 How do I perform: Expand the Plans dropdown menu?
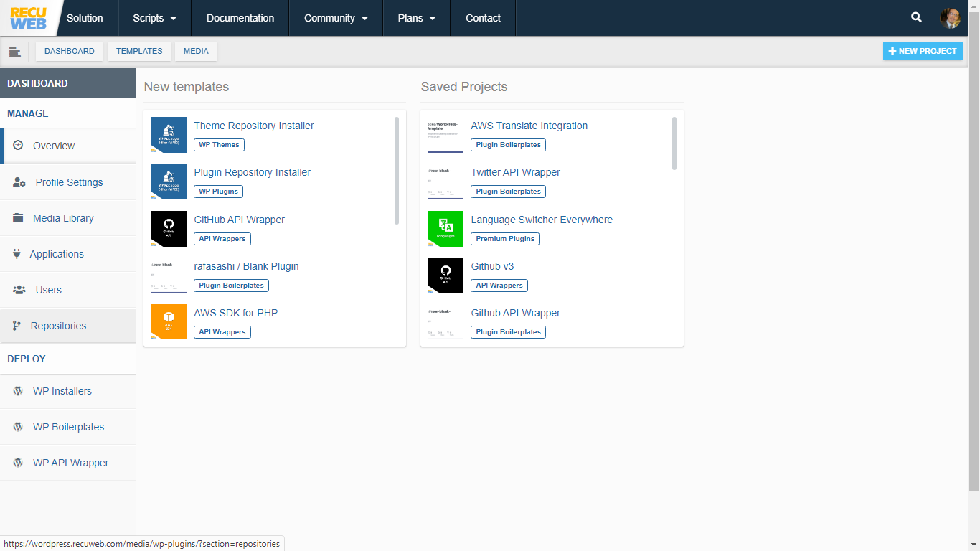[x=417, y=18]
